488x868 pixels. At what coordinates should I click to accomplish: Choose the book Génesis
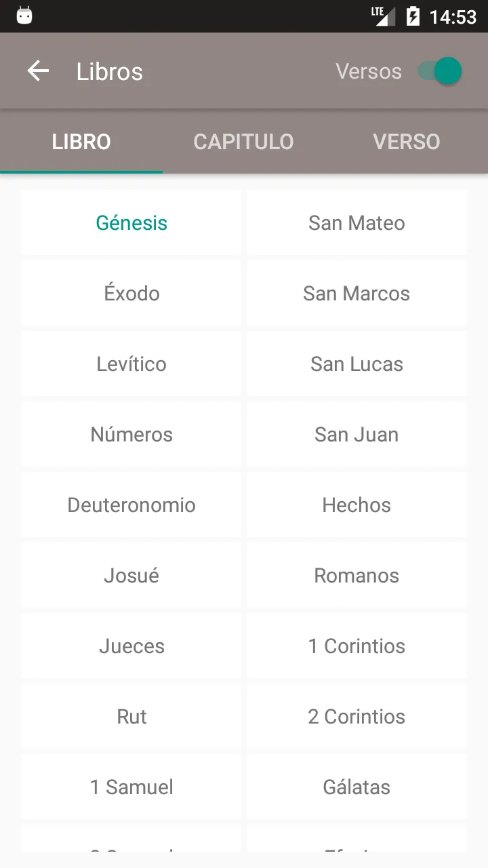[131, 223]
